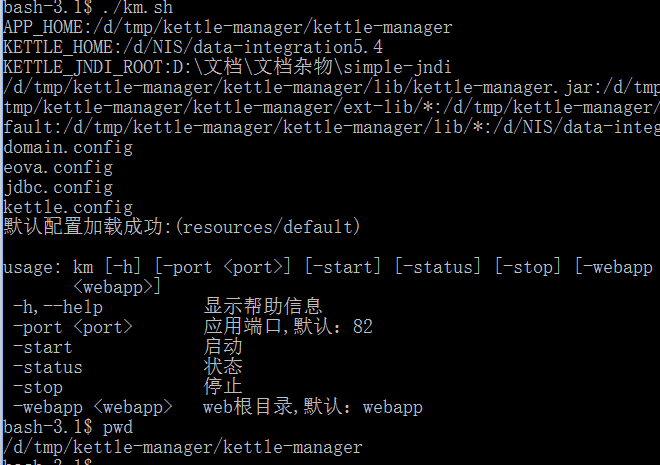Click the ./km.sh command text
This screenshot has width=660, height=465.
[137, 7]
